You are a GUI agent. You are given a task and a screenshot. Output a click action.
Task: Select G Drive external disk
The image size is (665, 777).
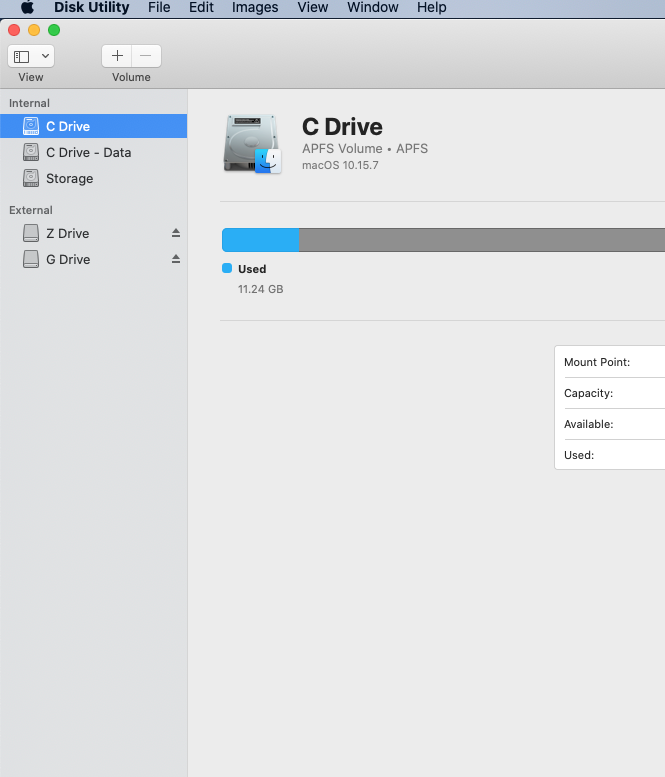[94, 259]
